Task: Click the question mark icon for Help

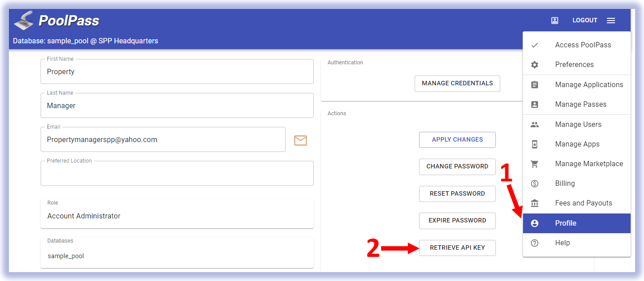Action: click(x=535, y=243)
